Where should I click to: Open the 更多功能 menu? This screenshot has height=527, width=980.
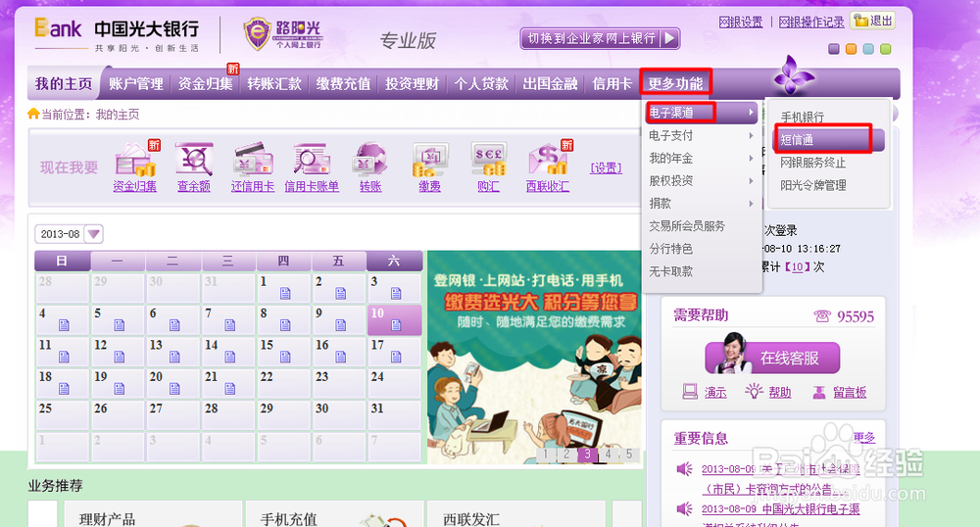pyautogui.click(x=675, y=83)
